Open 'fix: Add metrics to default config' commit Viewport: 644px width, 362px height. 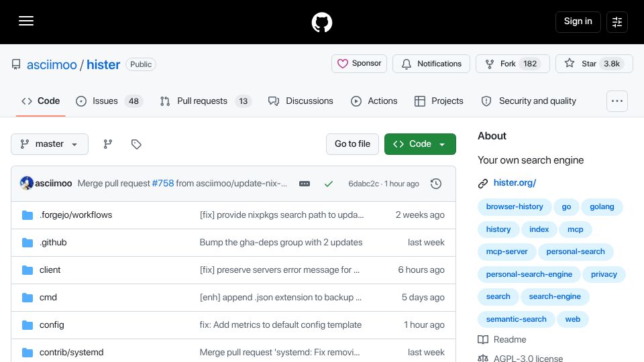(280, 324)
